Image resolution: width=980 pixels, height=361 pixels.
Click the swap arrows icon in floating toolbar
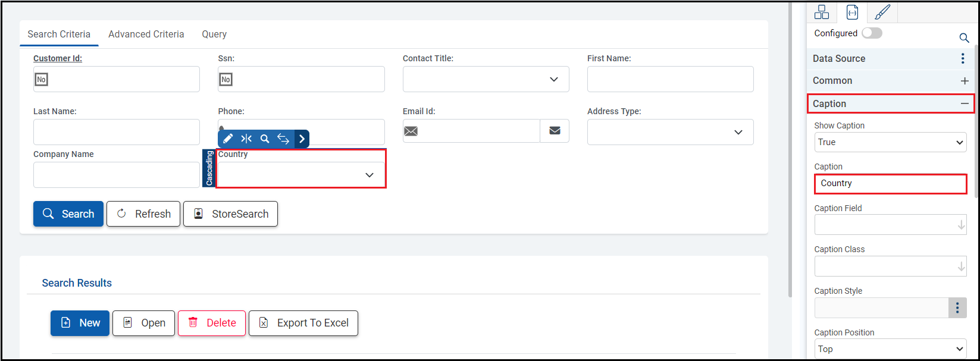pyautogui.click(x=283, y=139)
